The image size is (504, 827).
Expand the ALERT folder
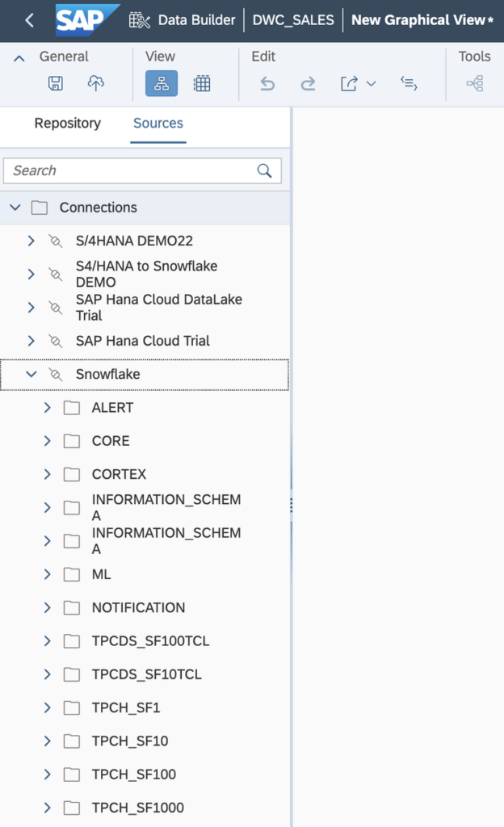48,408
